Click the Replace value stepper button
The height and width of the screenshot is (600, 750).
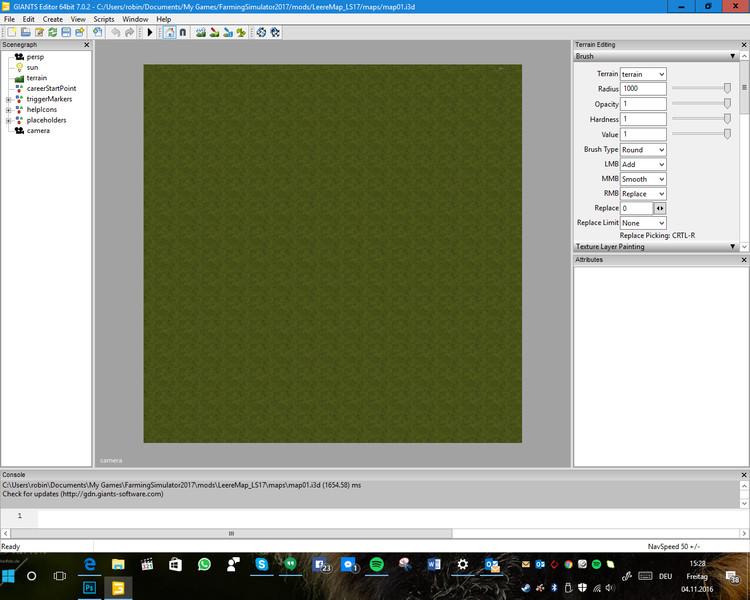click(x=660, y=208)
